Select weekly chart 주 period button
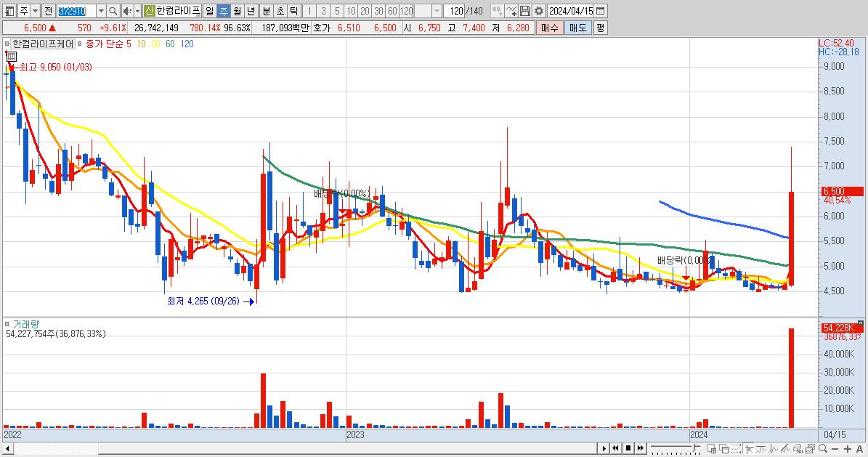Viewport: 868px width, 457px height. [223, 11]
